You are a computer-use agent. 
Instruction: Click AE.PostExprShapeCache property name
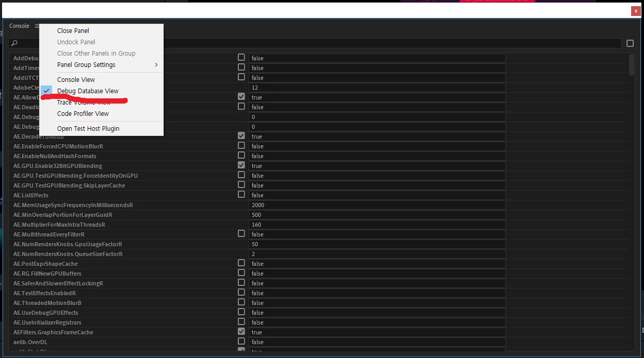45,264
